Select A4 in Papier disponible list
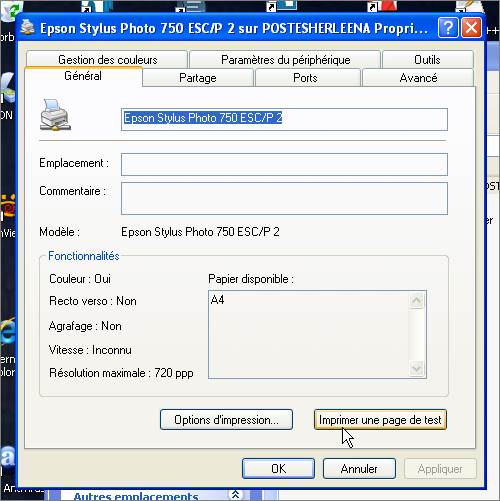This screenshot has height=501, width=500. 217,300
